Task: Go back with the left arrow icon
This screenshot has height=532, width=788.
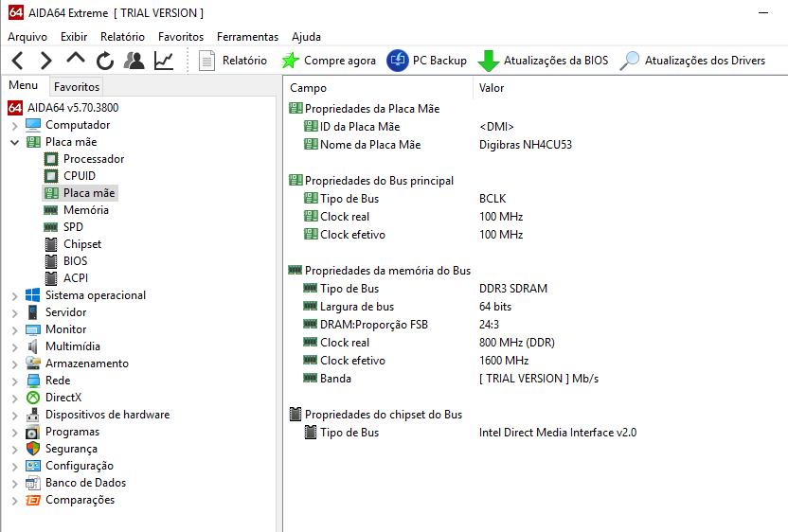Action: 18,61
